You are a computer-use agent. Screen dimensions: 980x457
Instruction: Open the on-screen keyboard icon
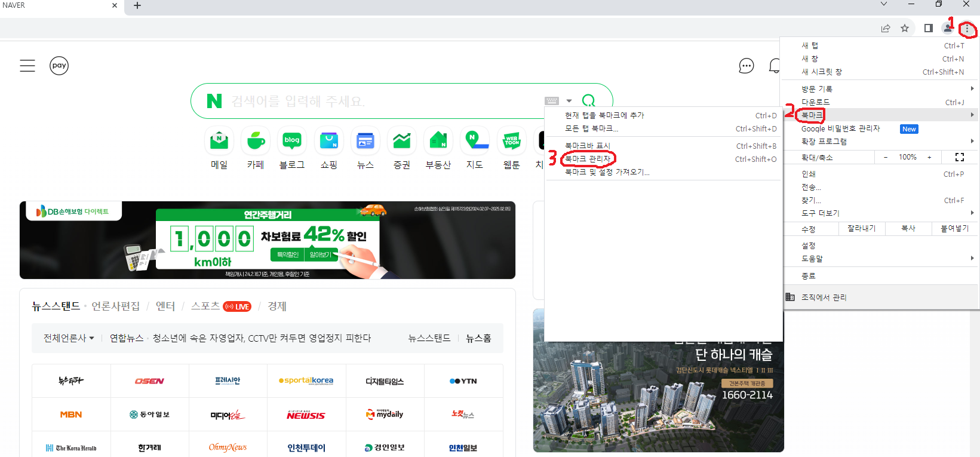point(552,101)
